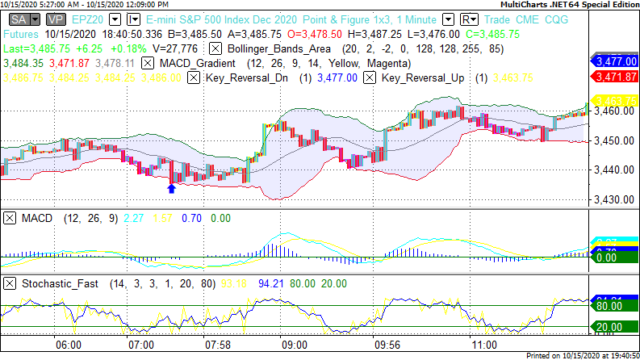The height and width of the screenshot is (360, 640).
Task: Click the 09:56 time axis label
Action: coord(387,345)
